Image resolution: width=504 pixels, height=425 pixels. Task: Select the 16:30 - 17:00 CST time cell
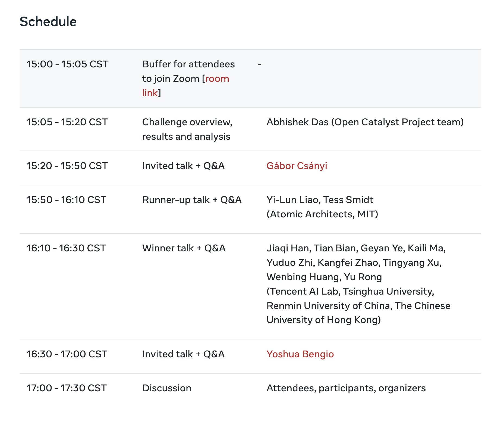[67, 354]
